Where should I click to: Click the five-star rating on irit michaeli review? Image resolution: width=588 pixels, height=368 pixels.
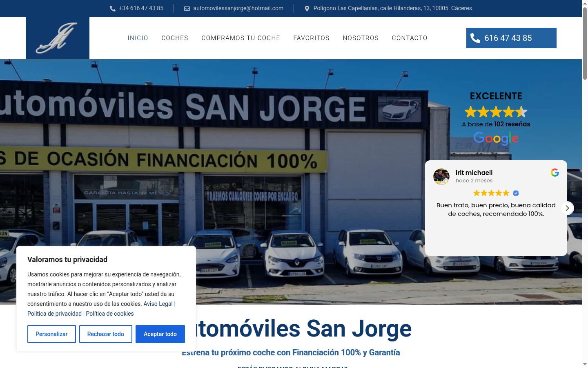pyautogui.click(x=491, y=193)
